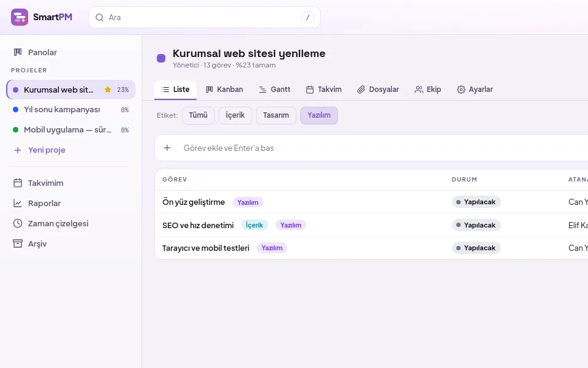Select Mobil uygulama project

(x=70, y=130)
